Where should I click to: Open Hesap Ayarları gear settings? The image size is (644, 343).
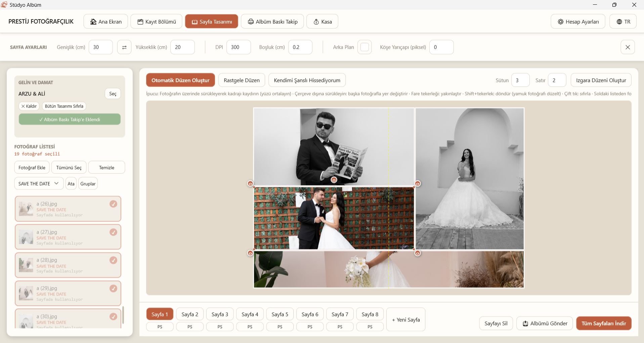tap(560, 22)
